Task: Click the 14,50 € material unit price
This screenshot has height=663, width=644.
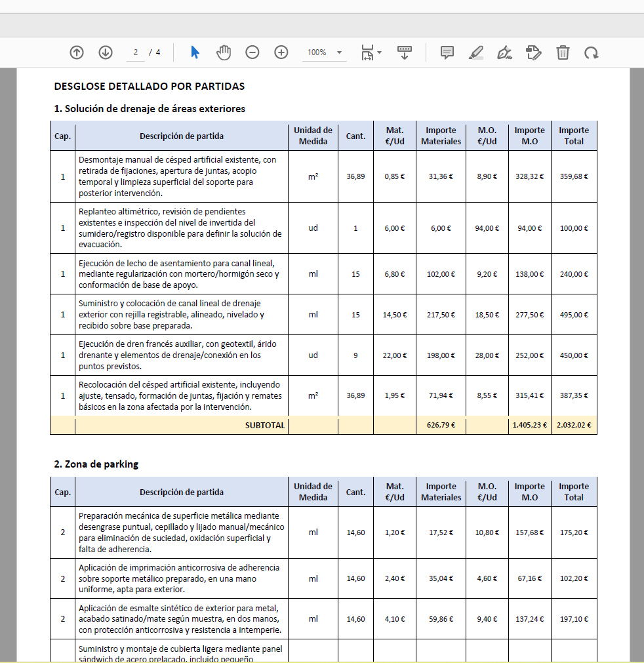Action: point(395,315)
